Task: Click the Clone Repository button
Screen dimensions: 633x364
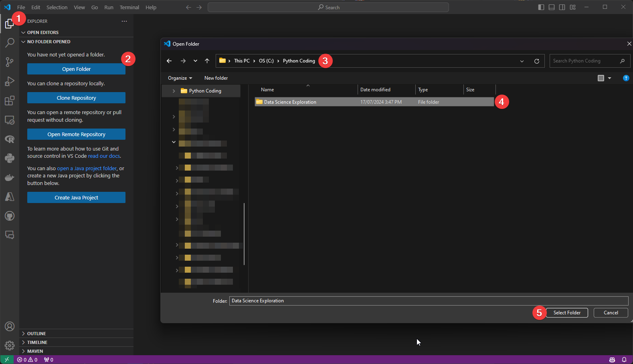Action: (x=76, y=98)
